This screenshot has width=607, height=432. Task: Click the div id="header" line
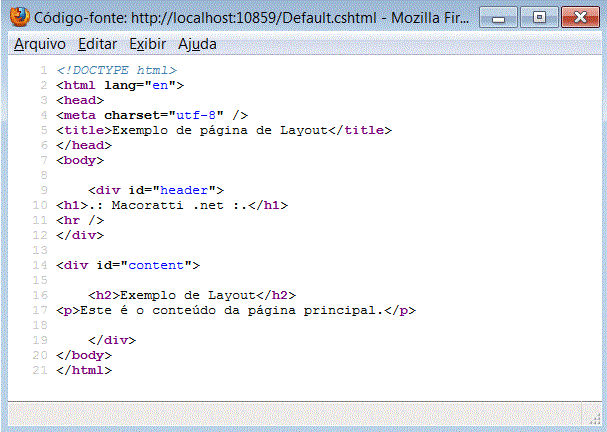[x=156, y=190]
